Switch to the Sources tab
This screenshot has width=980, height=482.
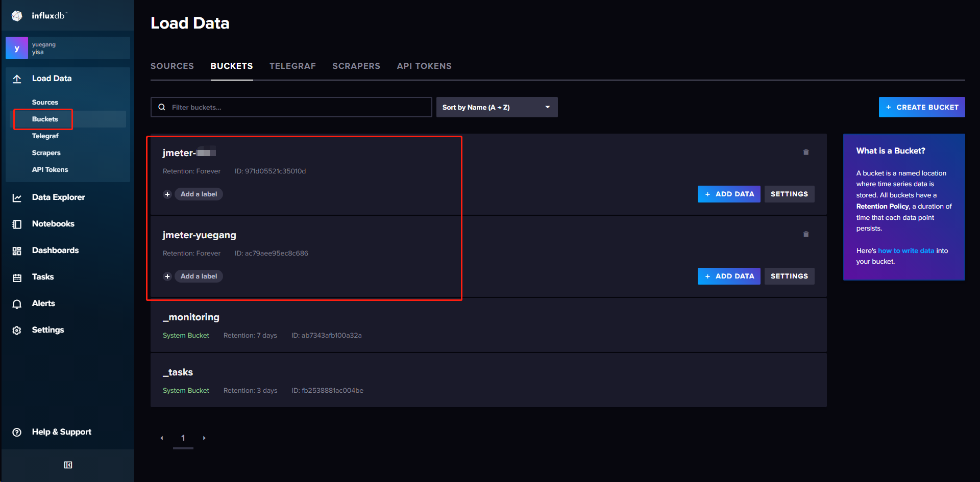[172, 66]
